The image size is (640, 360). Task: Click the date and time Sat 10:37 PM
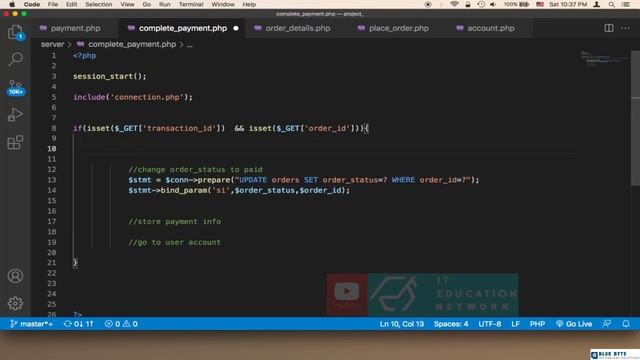pos(568,4)
